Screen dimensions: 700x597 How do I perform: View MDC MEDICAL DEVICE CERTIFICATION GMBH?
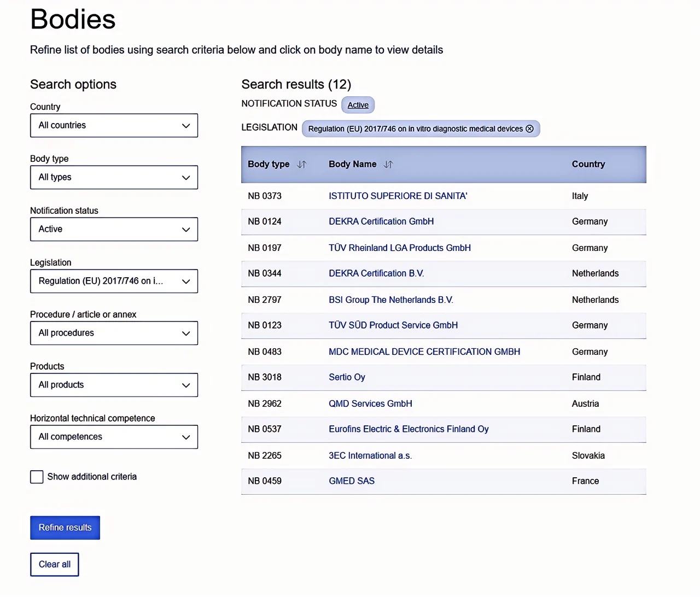(x=424, y=352)
